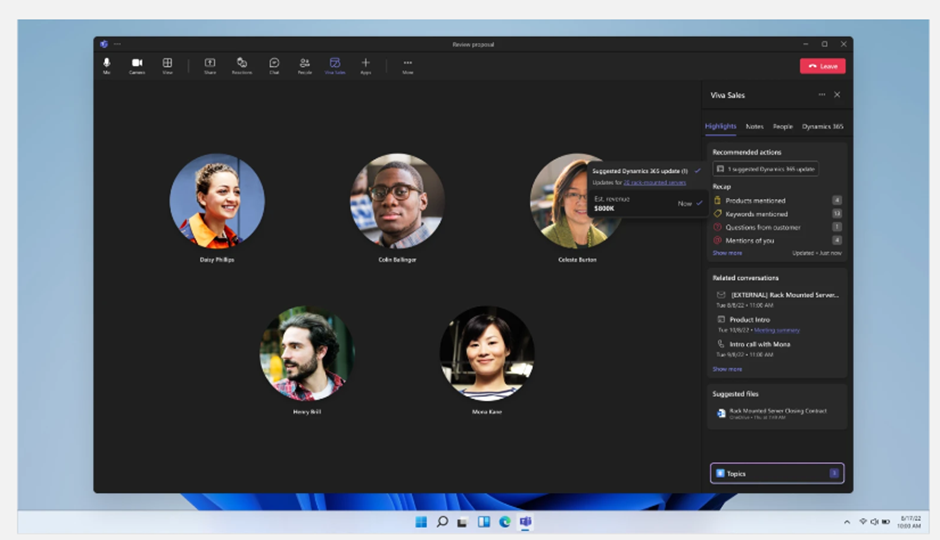Select Colin Ballinger's video tile

[x=397, y=201]
